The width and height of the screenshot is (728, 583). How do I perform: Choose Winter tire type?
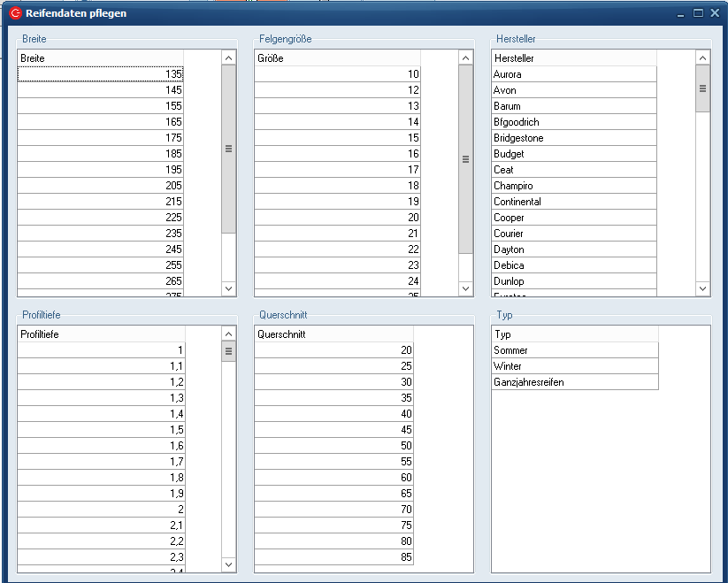[574, 366]
